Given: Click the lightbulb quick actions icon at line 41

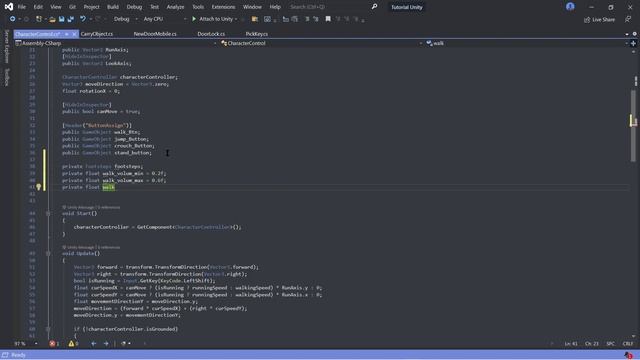Looking at the screenshot, I should [x=39, y=187].
